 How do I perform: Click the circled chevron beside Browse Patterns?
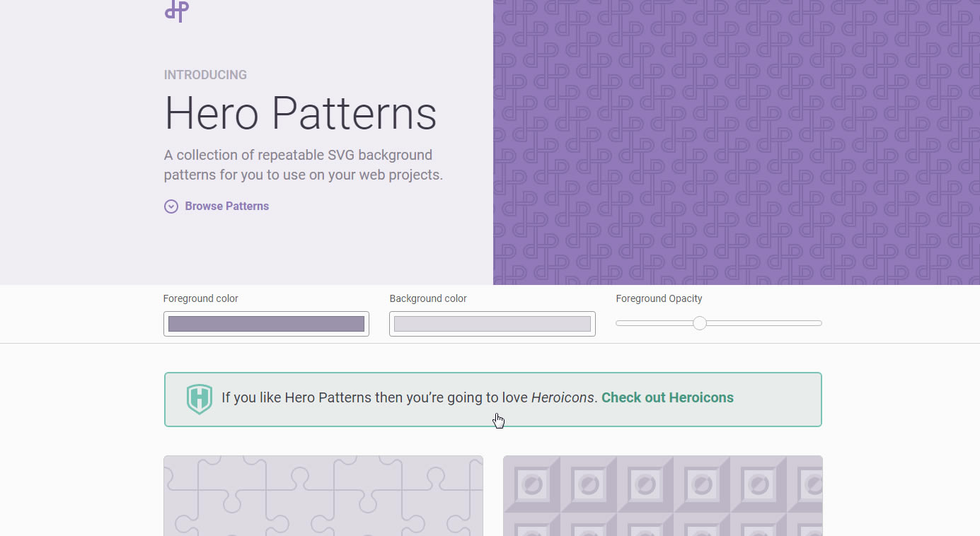tap(171, 206)
